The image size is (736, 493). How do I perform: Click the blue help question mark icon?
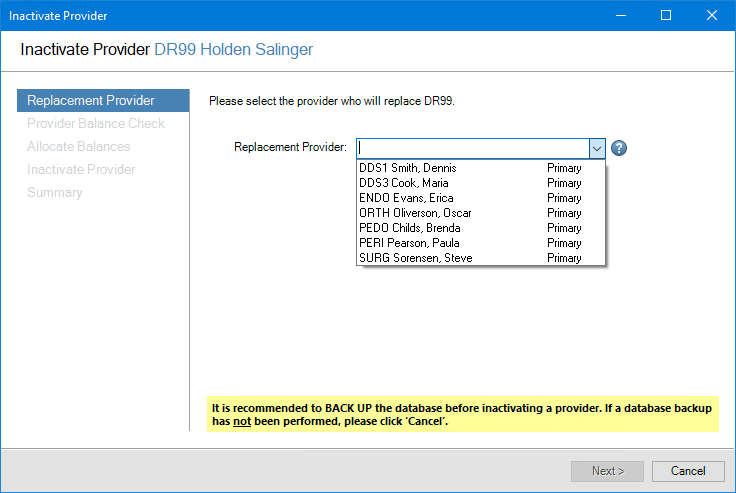619,148
